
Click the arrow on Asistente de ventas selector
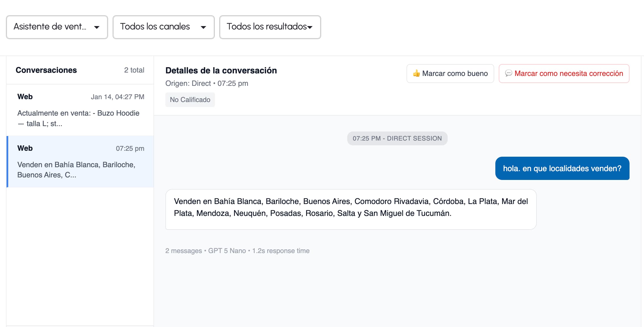click(97, 27)
